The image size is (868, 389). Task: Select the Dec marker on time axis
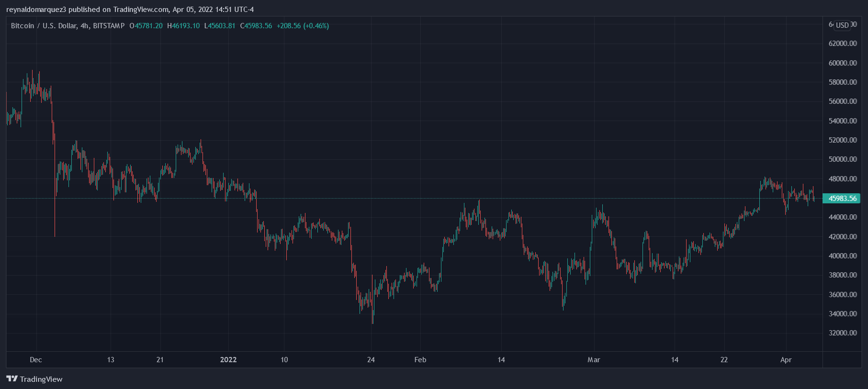click(36, 360)
